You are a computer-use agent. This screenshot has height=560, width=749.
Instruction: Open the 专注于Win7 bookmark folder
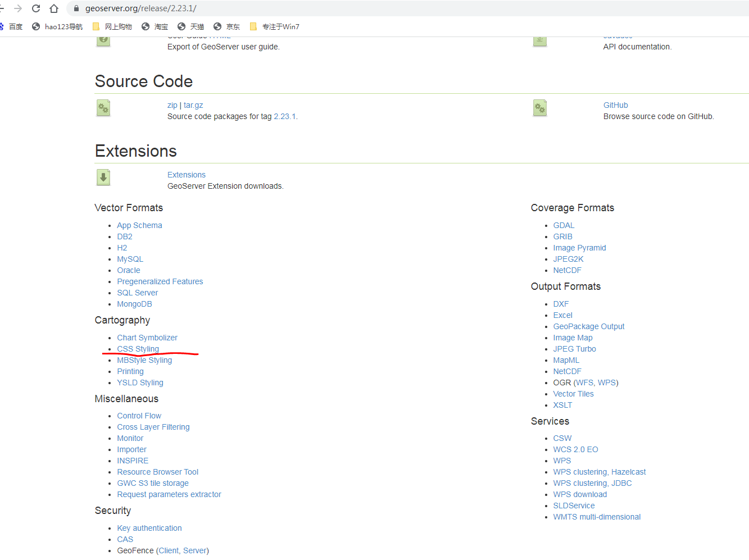point(274,26)
